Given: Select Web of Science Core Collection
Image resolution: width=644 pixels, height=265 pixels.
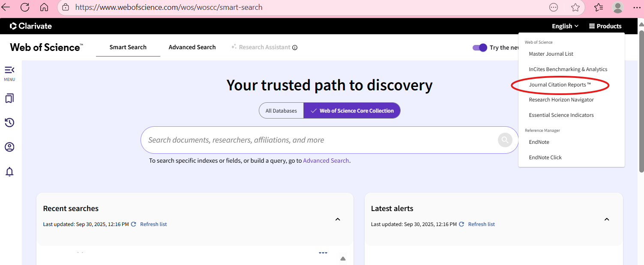Looking at the screenshot, I should tap(352, 110).
